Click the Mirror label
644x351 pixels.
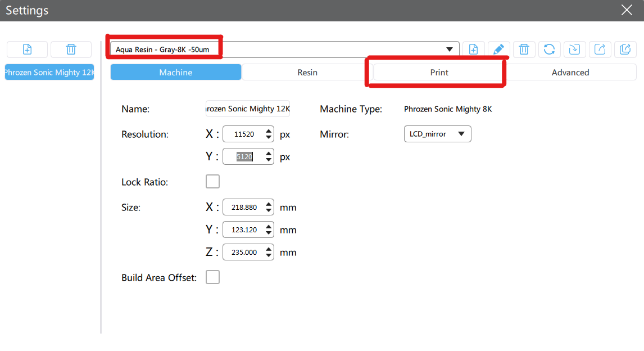click(x=334, y=134)
